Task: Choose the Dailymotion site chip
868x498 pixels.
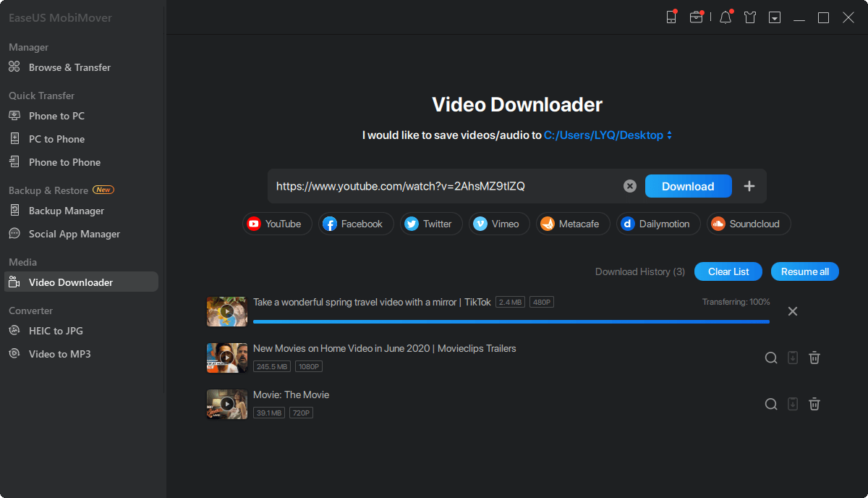Action: [658, 224]
